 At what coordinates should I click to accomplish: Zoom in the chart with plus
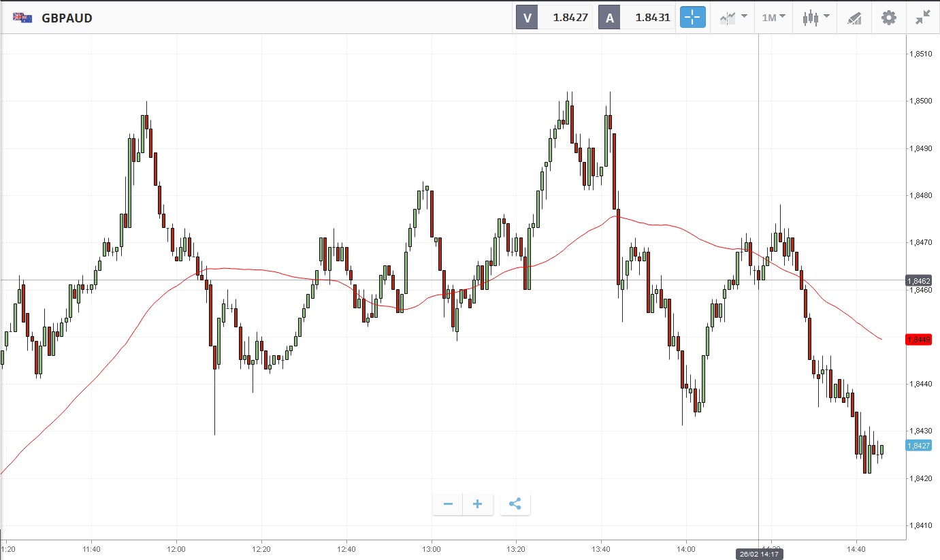(x=478, y=504)
